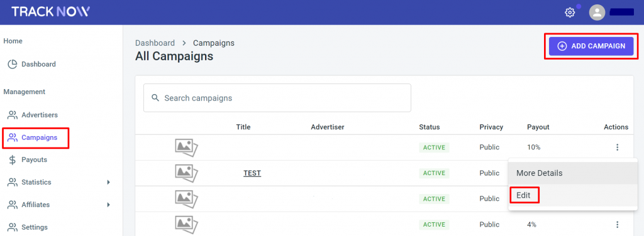Focus the Search campaigns field
644x236 pixels.
coord(277,98)
